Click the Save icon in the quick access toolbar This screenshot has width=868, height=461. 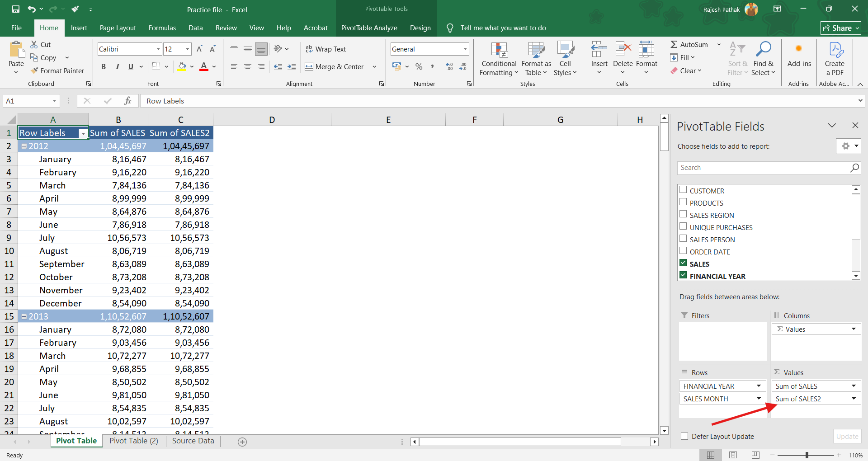16,9
